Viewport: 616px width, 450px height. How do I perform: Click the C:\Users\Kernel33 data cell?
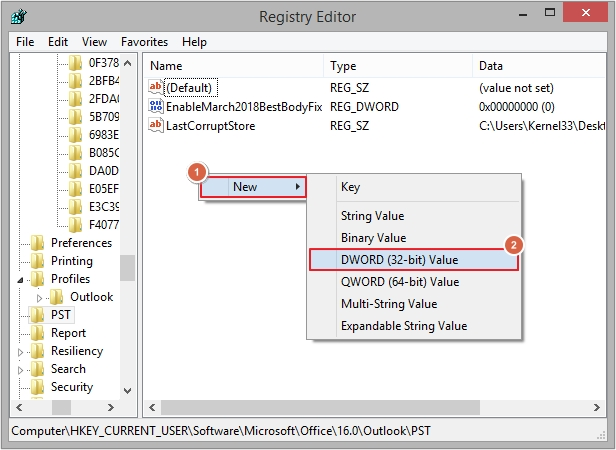[x=542, y=126]
